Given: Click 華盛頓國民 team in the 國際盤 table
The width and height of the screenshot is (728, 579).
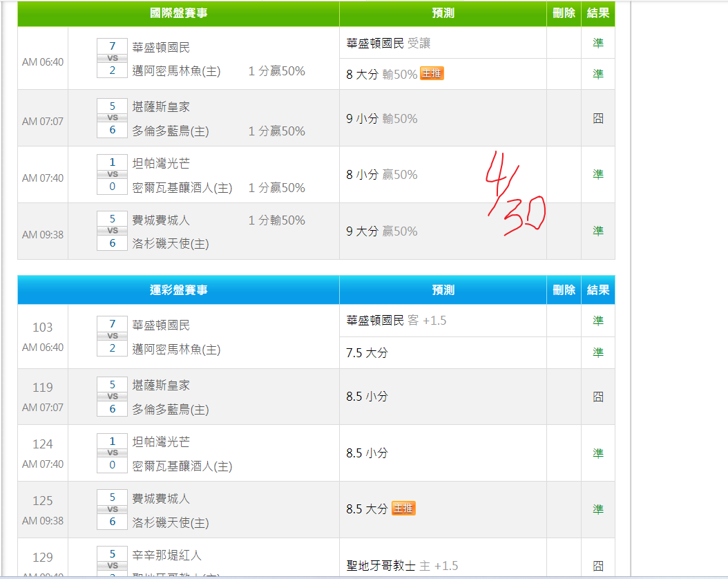Looking at the screenshot, I should 161,48.
